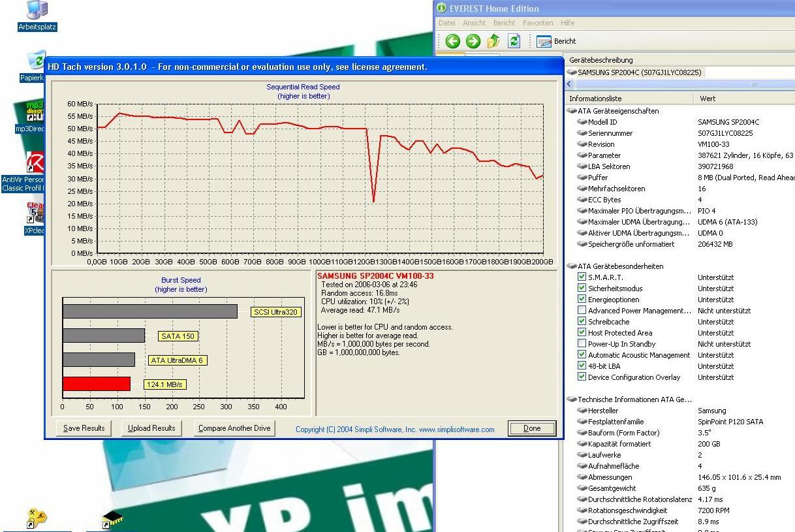Click Compare Another Drive button
Viewport: 795px width, 532px height.
pyautogui.click(x=234, y=428)
